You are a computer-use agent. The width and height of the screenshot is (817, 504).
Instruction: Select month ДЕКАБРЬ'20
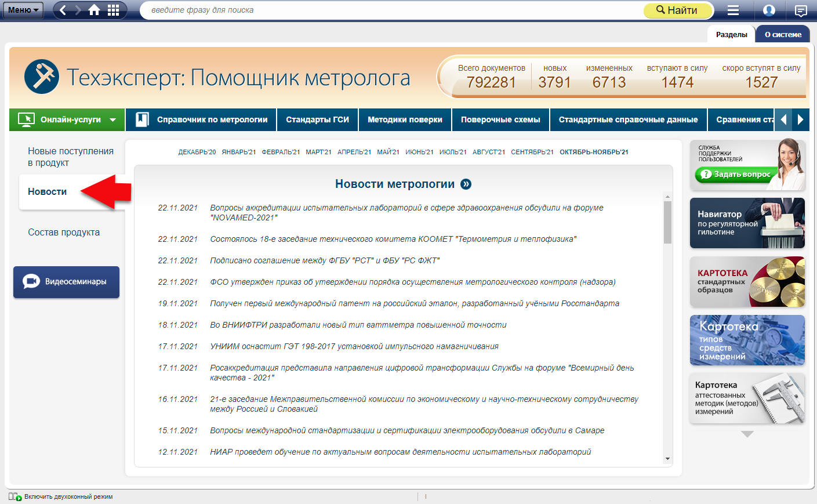point(197,152)
